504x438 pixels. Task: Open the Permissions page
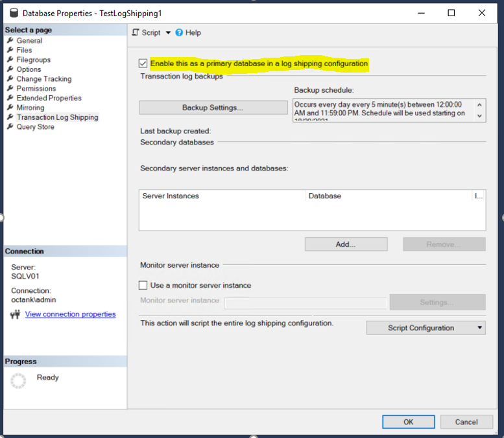(36, 89)
